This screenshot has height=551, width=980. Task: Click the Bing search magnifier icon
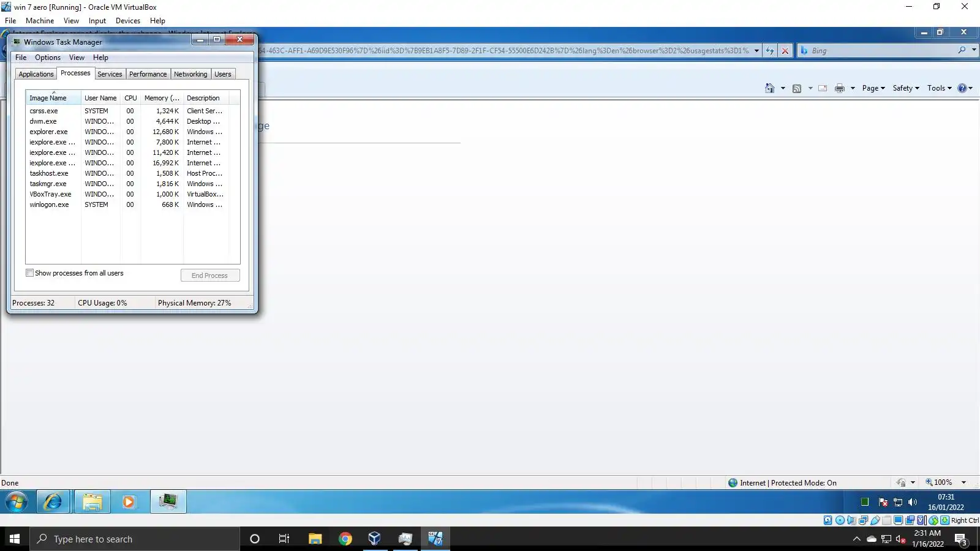(962, 50)
